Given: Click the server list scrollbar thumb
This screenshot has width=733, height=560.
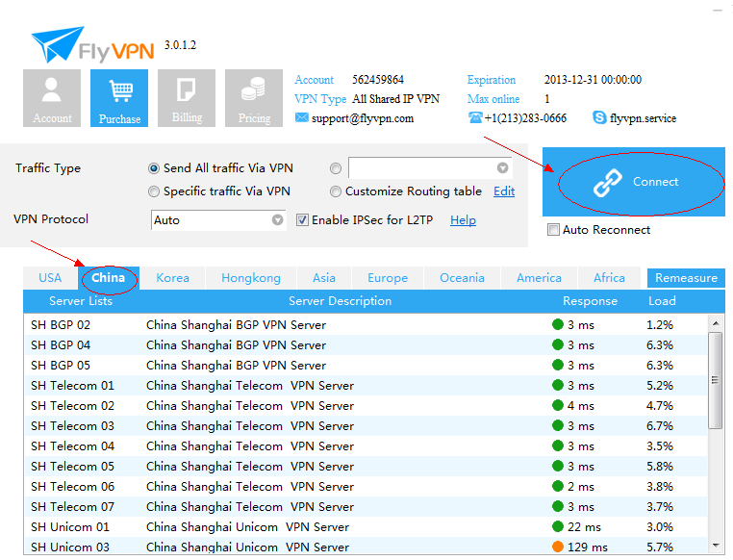Looking at the screenshot, I should coord(716,380).
